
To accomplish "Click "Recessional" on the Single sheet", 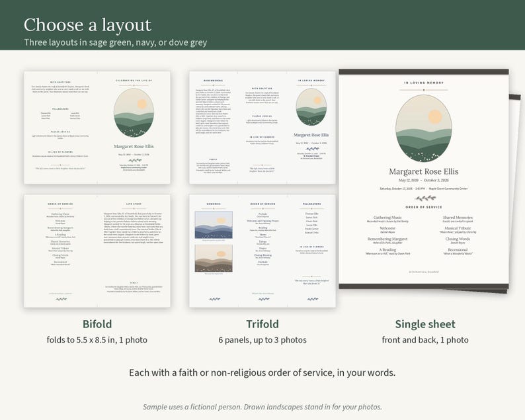I will tap(458, 249).
